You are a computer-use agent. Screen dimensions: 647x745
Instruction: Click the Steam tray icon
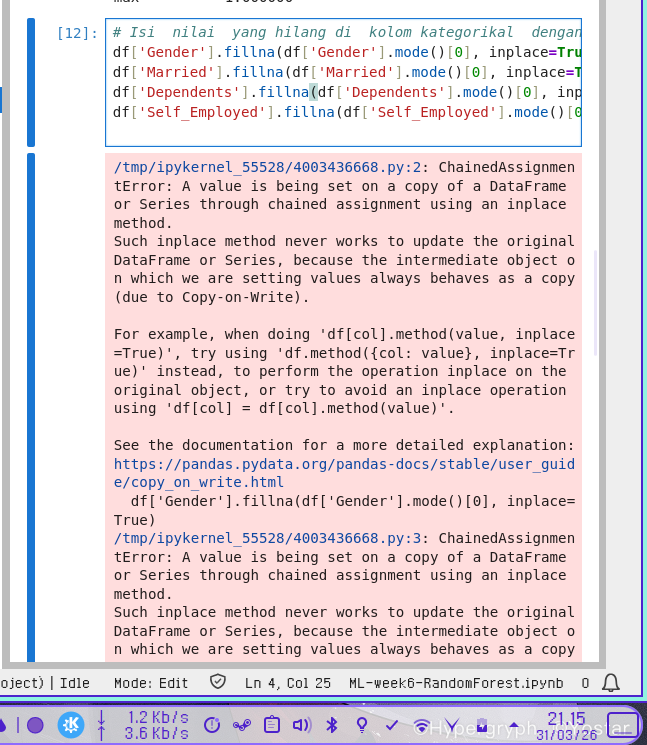click(242, 725)
